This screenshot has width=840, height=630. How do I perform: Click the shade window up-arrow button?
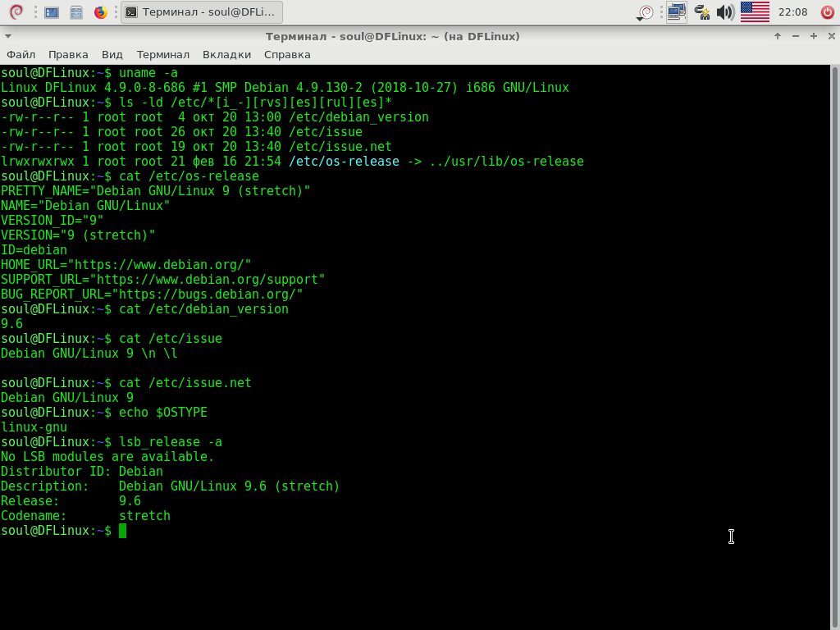point(778,36)
